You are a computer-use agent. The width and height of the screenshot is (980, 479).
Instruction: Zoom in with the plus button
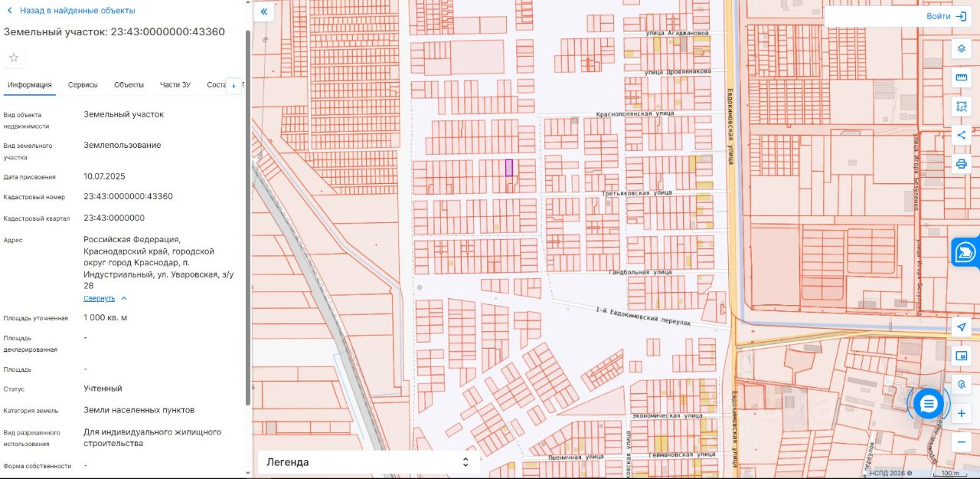pos(962,413)
